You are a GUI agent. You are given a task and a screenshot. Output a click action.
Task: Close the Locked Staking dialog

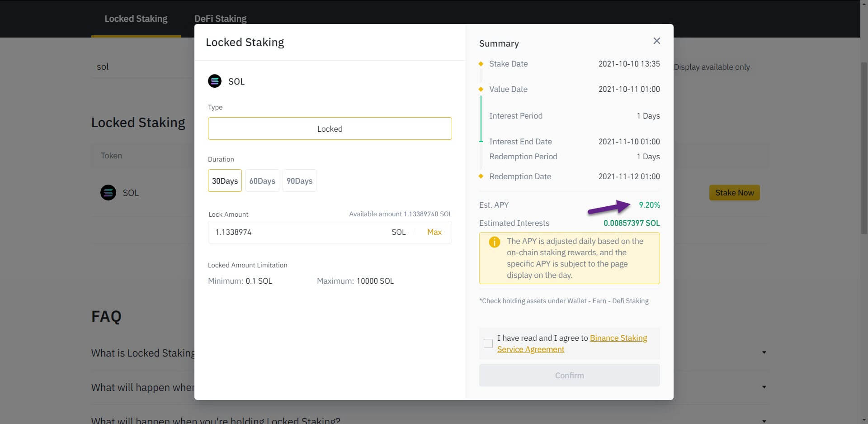[x=657, y=41]
